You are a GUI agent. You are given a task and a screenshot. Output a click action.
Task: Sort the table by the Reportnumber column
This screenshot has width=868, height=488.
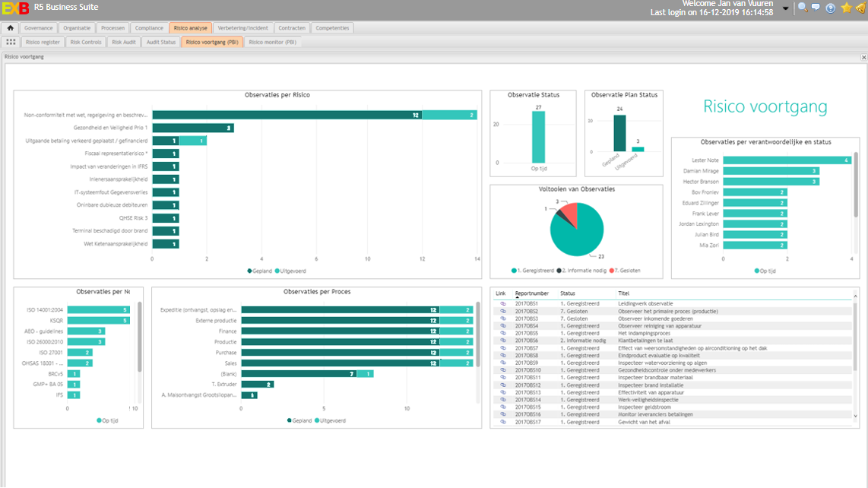point(531,293)
